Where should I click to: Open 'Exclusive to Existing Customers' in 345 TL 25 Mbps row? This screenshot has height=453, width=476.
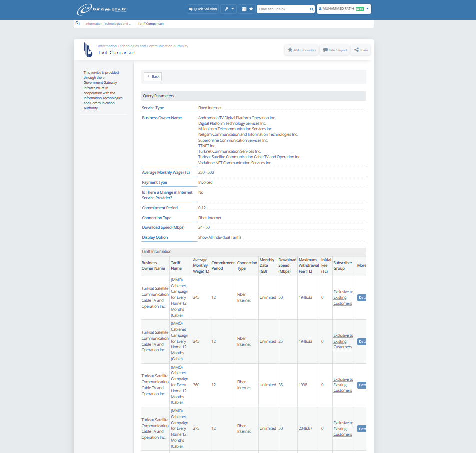(343, 341)
